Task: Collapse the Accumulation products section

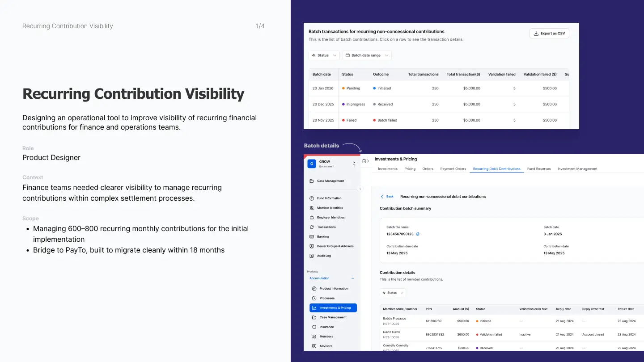Action: coord(352,278)
